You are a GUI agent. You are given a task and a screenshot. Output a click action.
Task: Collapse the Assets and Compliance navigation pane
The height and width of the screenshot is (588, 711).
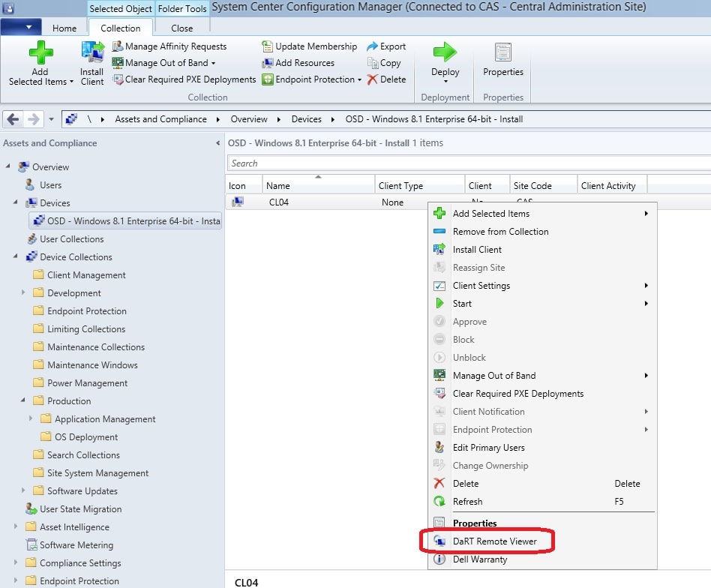point(218,143)
